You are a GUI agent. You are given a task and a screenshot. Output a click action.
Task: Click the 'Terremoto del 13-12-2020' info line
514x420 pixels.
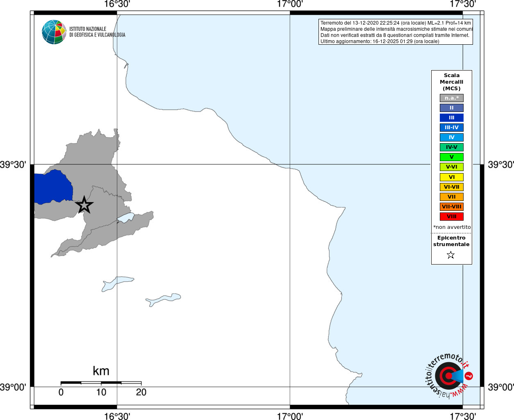point(396,23)
